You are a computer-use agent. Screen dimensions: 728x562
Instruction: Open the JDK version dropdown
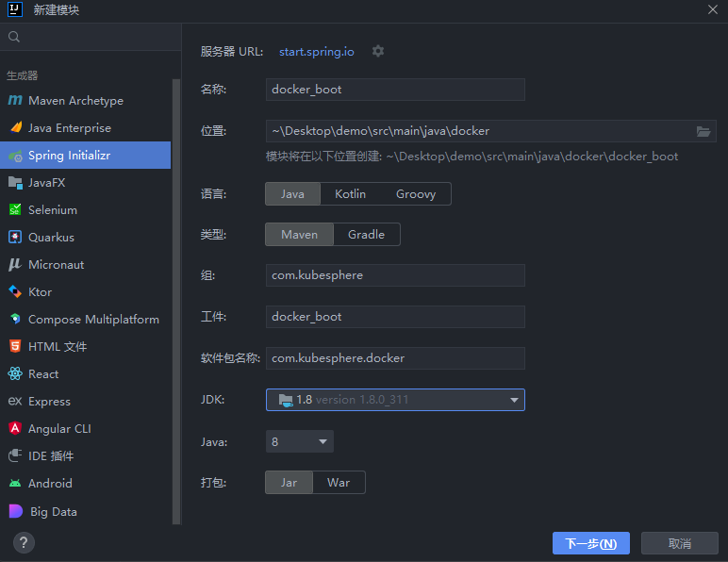tap(395, 400)
